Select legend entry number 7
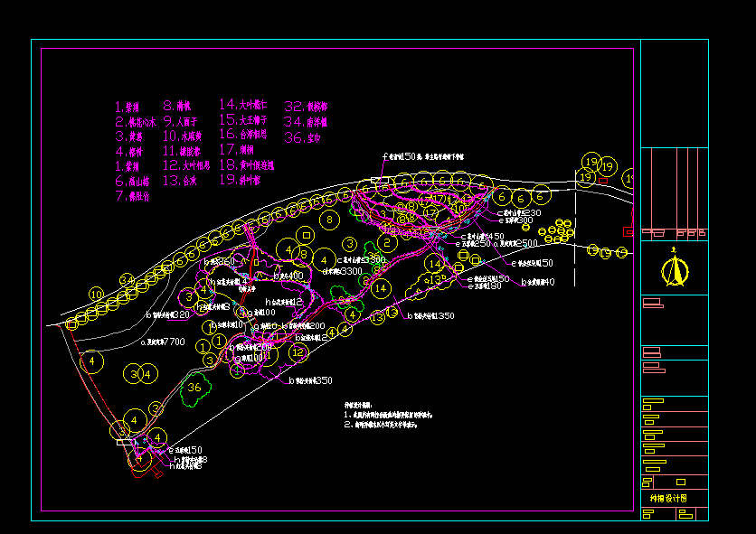 click(133, 196)
